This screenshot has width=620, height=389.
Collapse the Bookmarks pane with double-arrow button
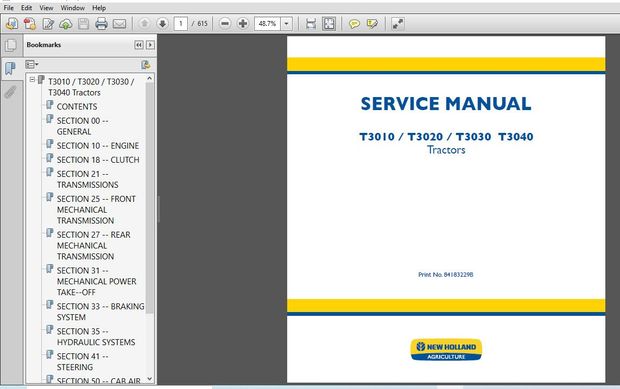coord(139,45)
